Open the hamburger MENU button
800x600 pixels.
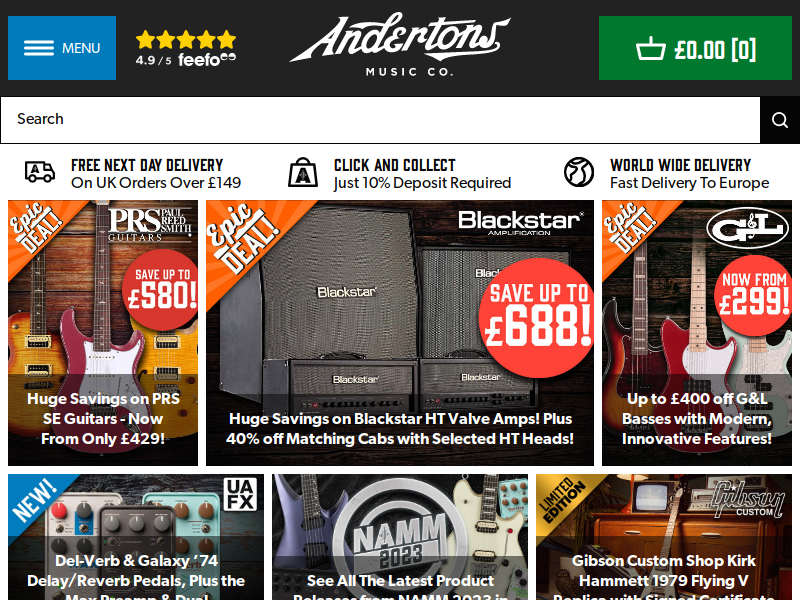pos(62,48)
